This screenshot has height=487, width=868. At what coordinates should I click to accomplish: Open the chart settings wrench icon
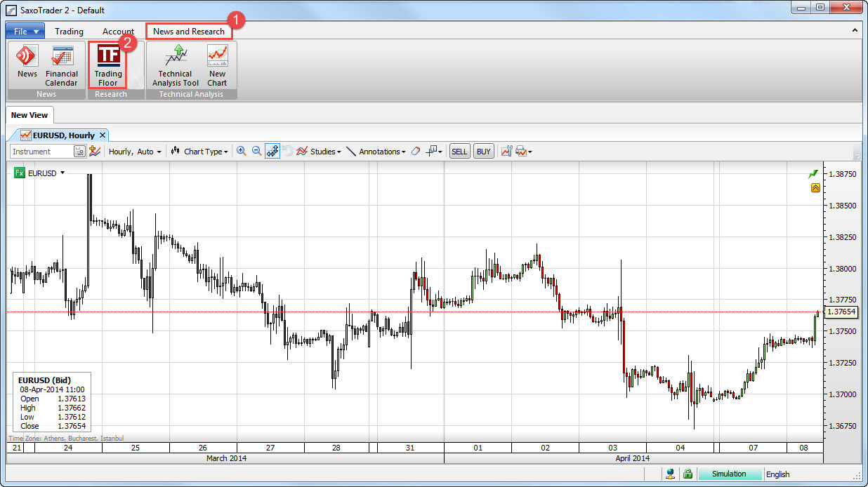[506, 151]
